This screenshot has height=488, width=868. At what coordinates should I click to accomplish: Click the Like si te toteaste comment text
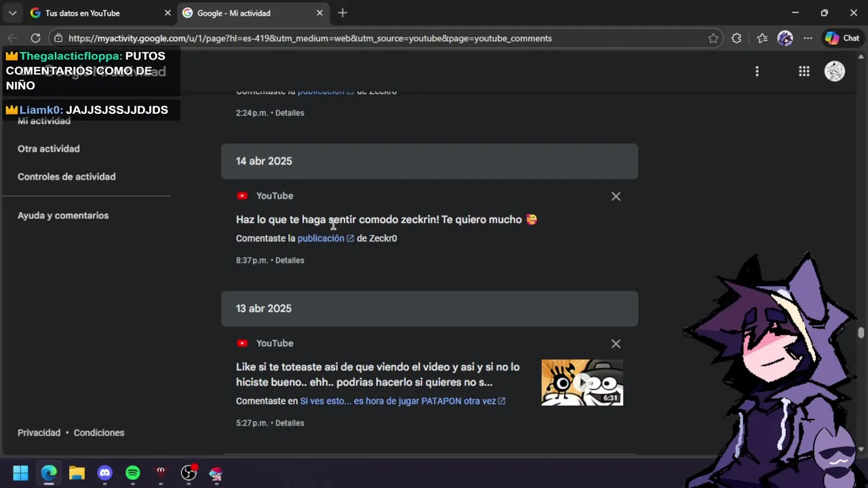coord(378,374)
